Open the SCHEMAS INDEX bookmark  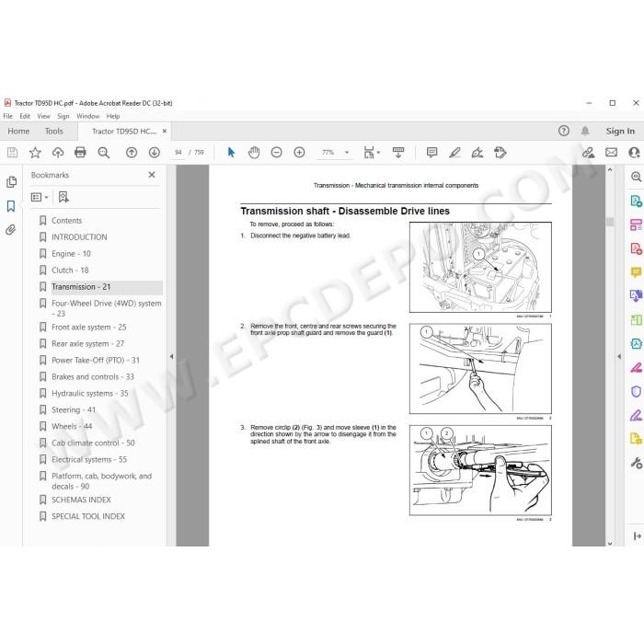[81, 500]
